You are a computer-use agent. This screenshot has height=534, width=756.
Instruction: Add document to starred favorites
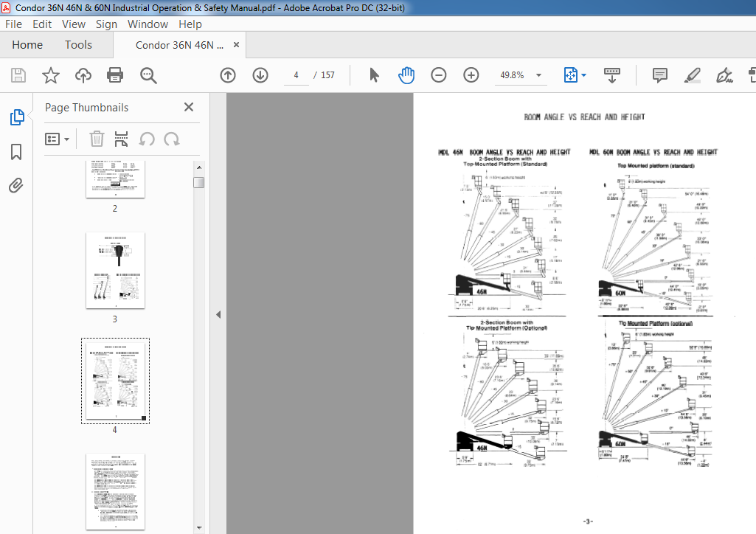[51, 75]
